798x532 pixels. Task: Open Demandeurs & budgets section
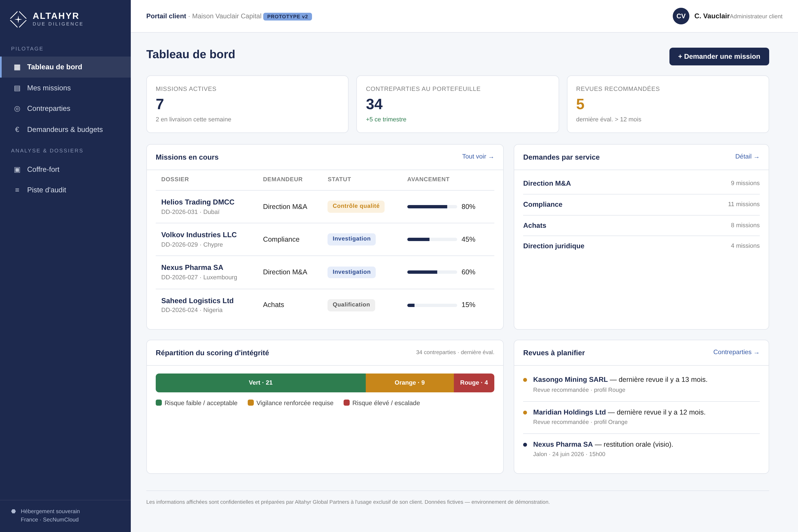pyautogui.click(x=65, y=130)
